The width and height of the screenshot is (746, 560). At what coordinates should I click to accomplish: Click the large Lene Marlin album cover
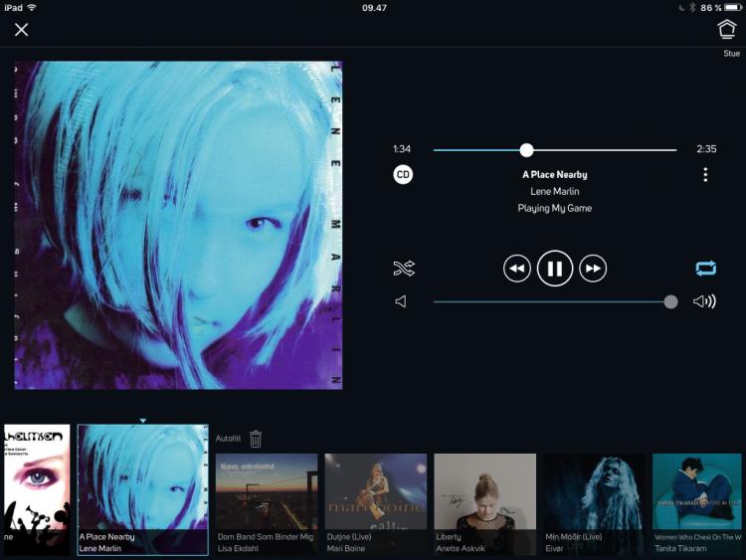click(178, 225)
